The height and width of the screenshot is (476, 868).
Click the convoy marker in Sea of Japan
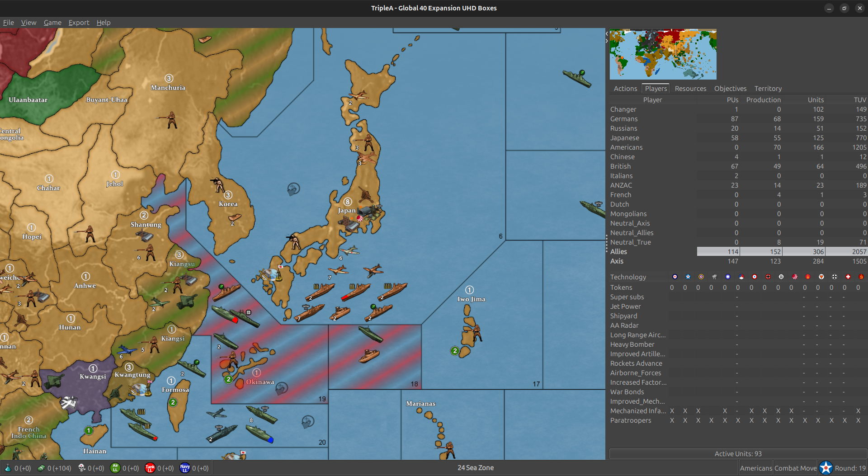point(293,189)
